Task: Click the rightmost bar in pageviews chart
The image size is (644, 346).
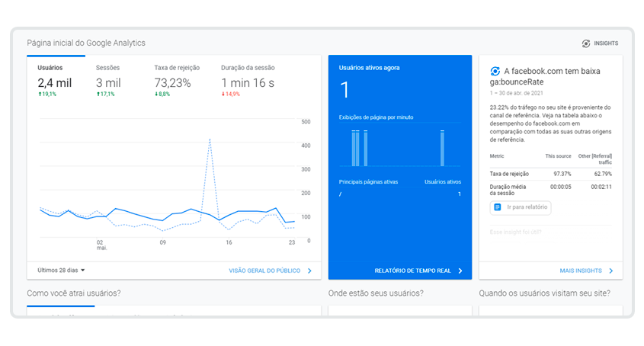Action: [442, 149]
